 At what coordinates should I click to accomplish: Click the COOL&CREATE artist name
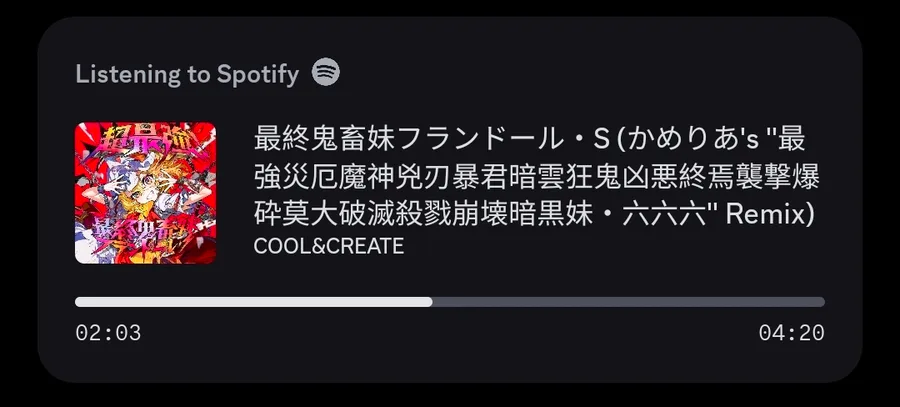[x=328, y=246]
